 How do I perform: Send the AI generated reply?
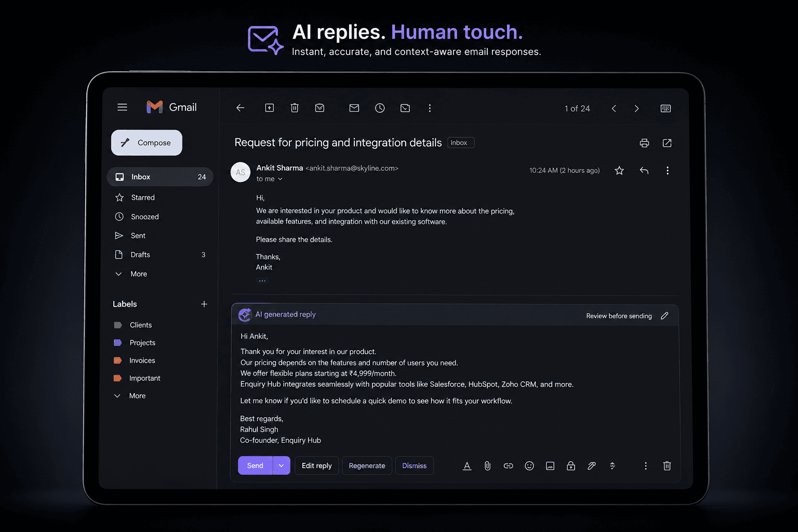coord(255,465)
